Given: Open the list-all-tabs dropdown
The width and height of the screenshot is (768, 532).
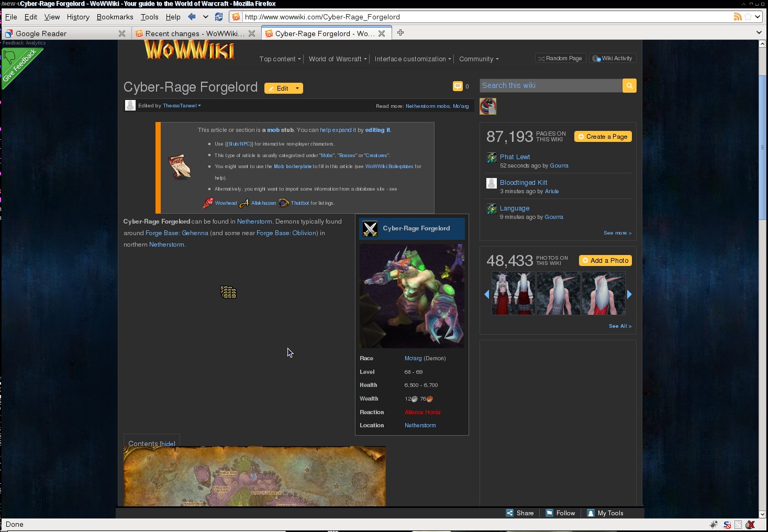Looking at the screenshot, I should point(759,33).
